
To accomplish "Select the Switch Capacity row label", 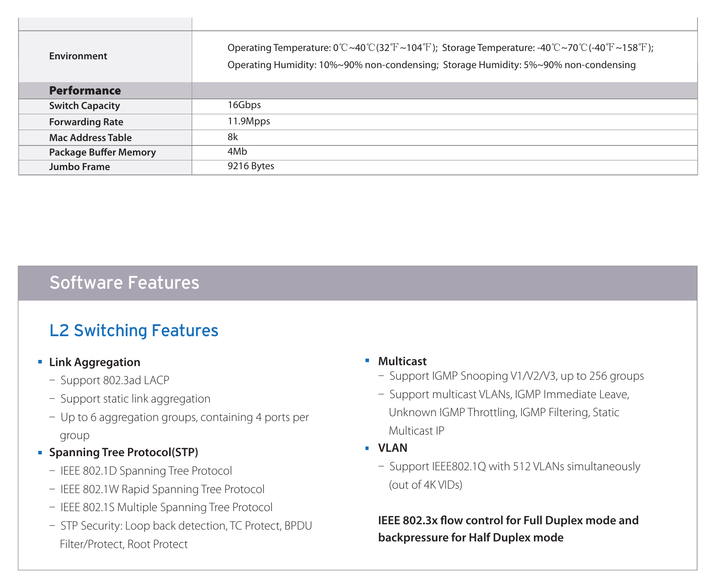I will (84, 106).
